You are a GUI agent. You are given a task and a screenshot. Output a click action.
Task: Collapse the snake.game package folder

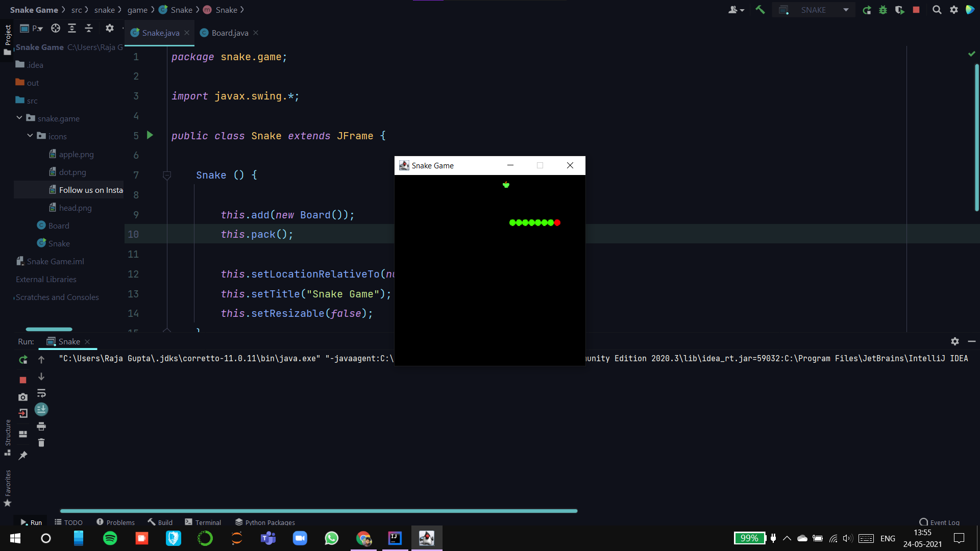pos(19,118)
